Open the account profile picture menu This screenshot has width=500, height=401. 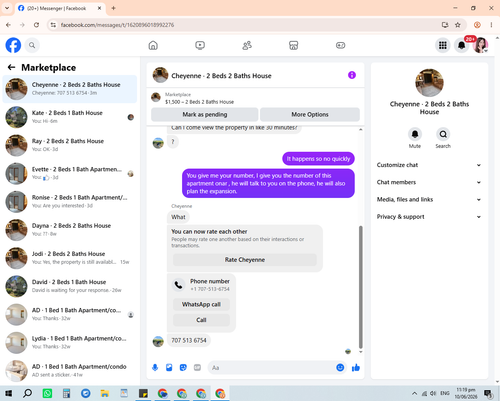481,45
